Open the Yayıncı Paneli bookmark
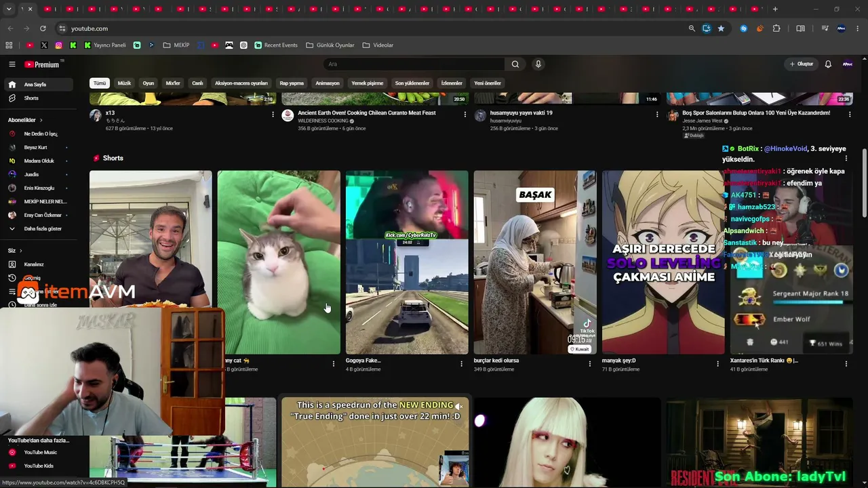The width and height of the screenshot is (868, 488). pyautogui.click(x=105, y=45)
